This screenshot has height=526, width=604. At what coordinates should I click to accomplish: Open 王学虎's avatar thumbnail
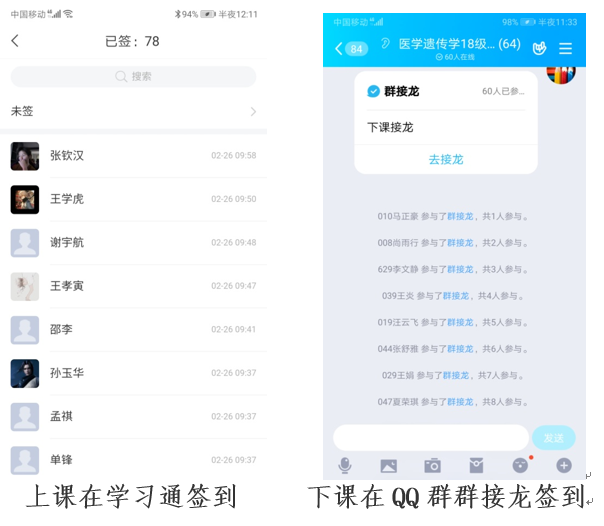tap(25, 199)
